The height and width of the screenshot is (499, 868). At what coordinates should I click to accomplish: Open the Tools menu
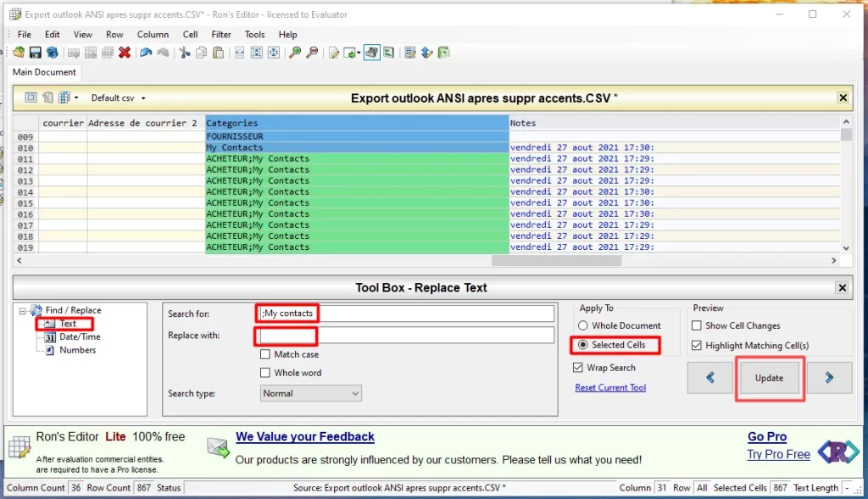pyautogui.click(x=254, y=34)
